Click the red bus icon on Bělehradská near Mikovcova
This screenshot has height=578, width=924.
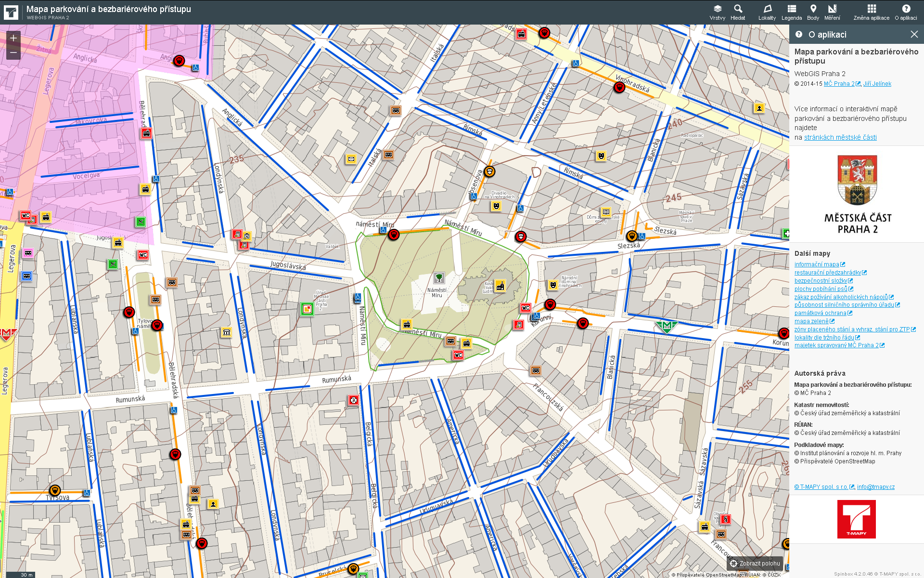147,133
